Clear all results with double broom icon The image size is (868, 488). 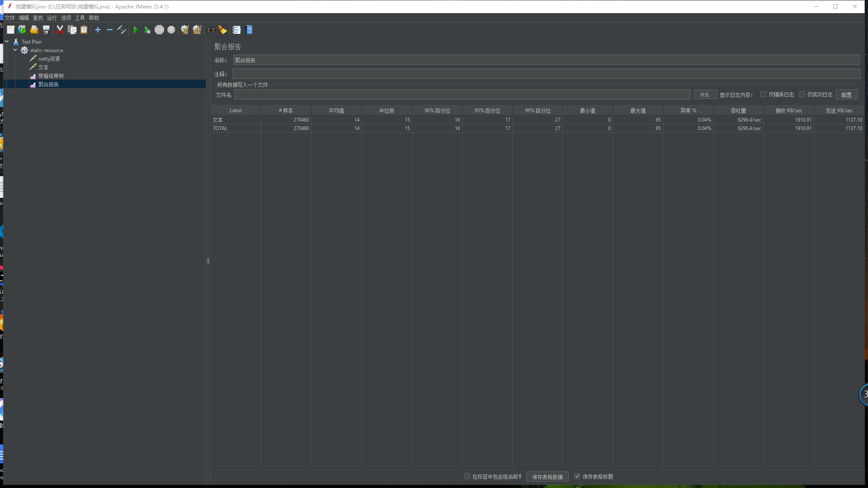click(197, 30)
